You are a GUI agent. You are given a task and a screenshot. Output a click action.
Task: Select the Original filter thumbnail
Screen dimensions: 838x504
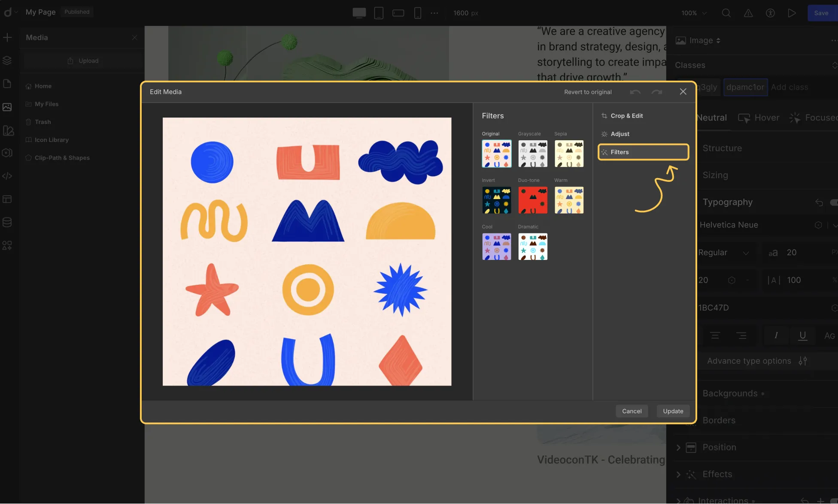click(497, 154)
